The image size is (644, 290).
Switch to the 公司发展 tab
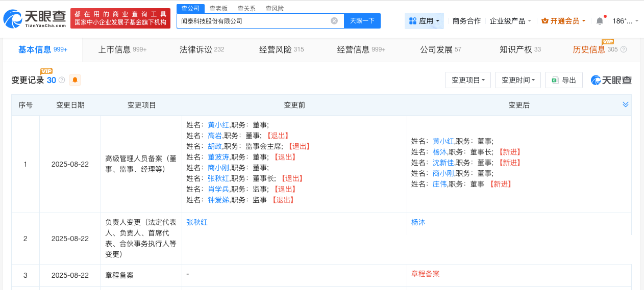440,49
